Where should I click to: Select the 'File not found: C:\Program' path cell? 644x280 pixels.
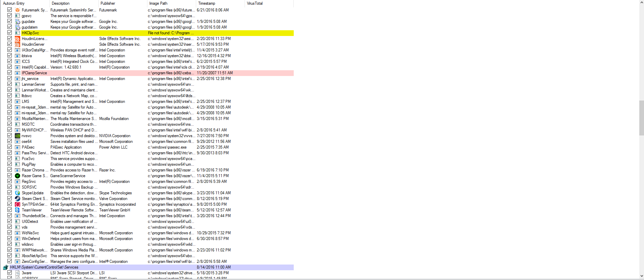tap(171, 33)
